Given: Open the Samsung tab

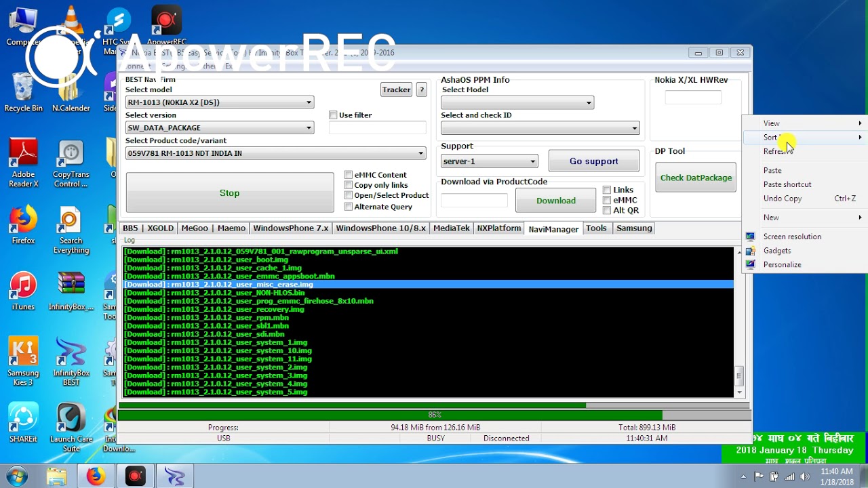Looking at the screenshot, I should [633, 228].
